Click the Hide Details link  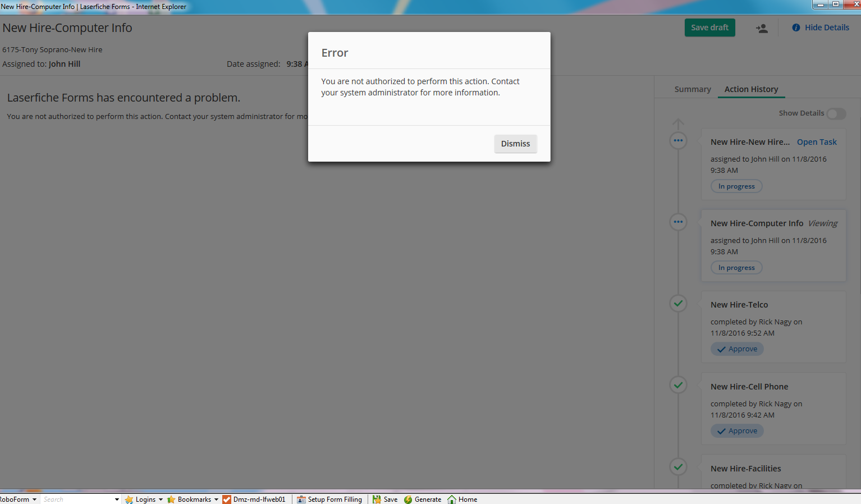[827, 28]
